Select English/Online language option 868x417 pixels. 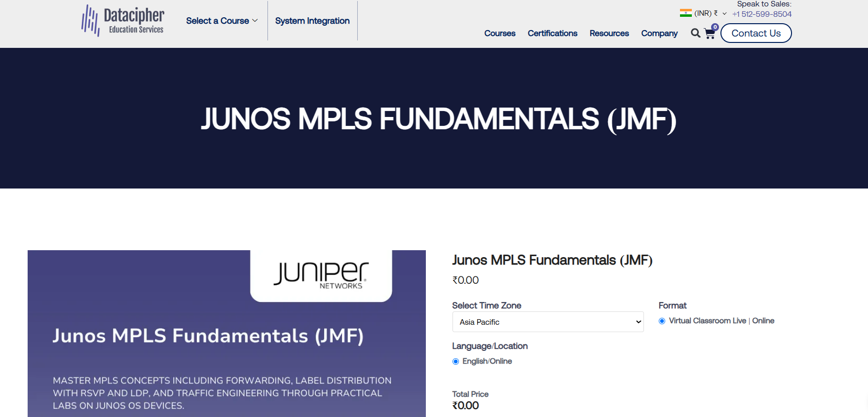point(455,361)
